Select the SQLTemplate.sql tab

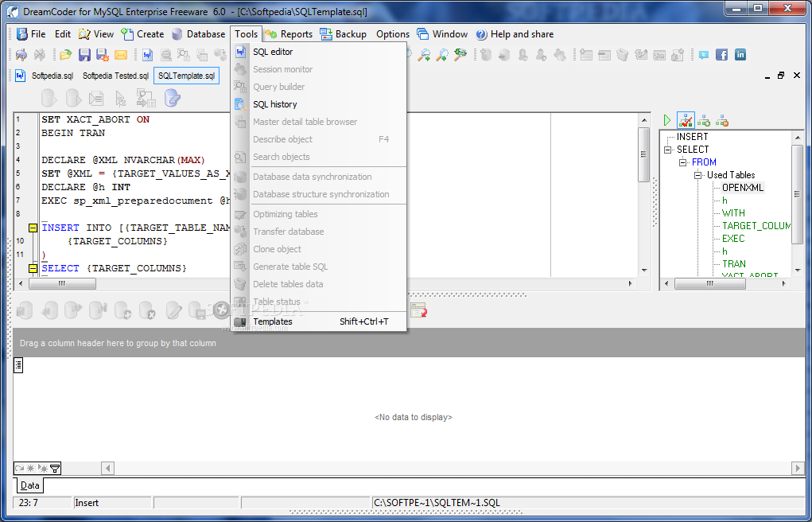tap(186, 76)
